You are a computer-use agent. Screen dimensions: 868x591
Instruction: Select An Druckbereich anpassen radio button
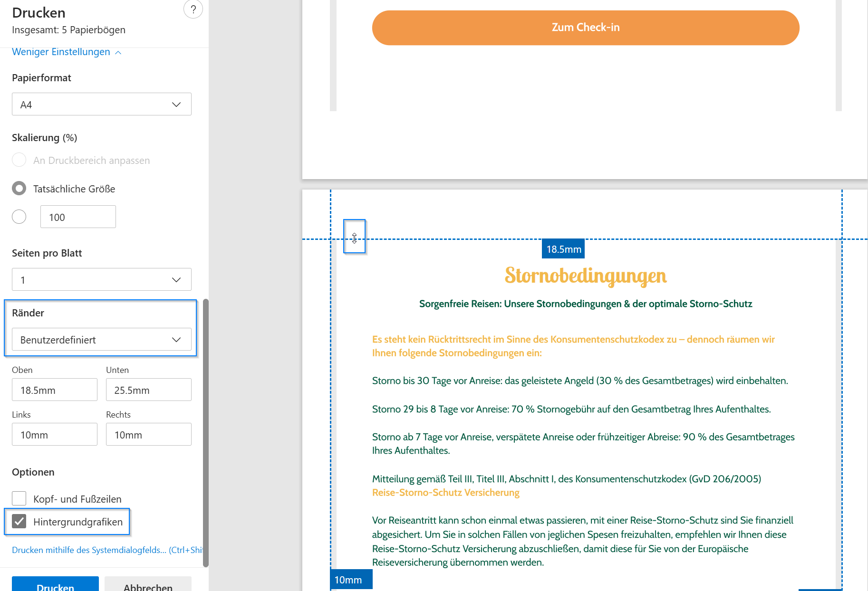[19, 160]
